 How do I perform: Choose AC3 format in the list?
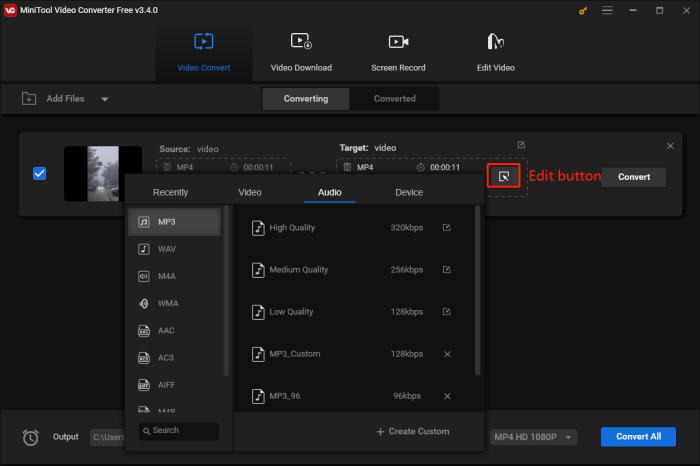pyautogui.click(x=174, y=358)
